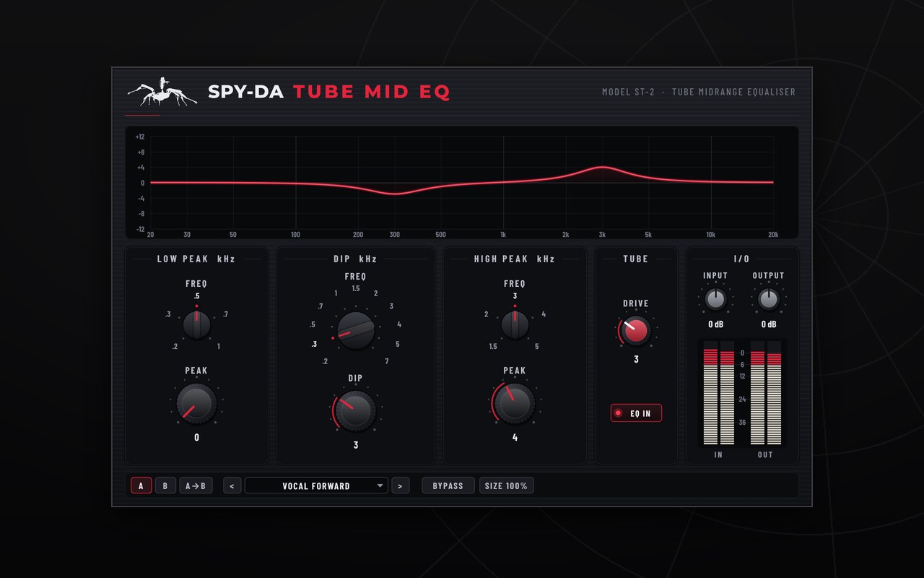The width and height of the screenshot is (924, 578).
Task: Click the 3k peak on EQ curve
Action: (602, 168)
